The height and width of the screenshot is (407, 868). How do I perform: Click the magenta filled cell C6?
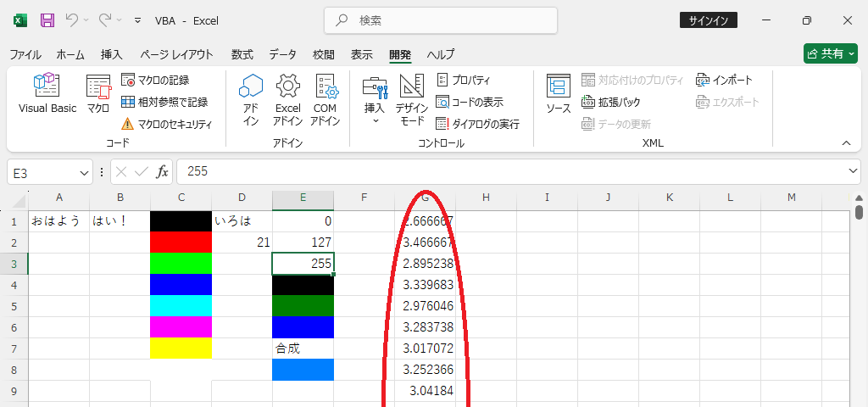pyautogui.click(x=181, y=327)
